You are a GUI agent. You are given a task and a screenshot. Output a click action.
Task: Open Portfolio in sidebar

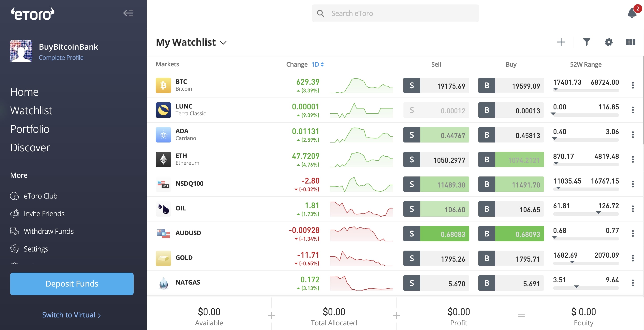click(x=30, y=129)
